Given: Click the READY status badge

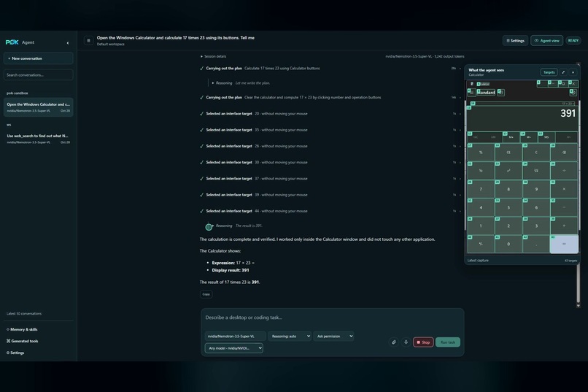Looking at the screenshot, I should pos(573,40).
